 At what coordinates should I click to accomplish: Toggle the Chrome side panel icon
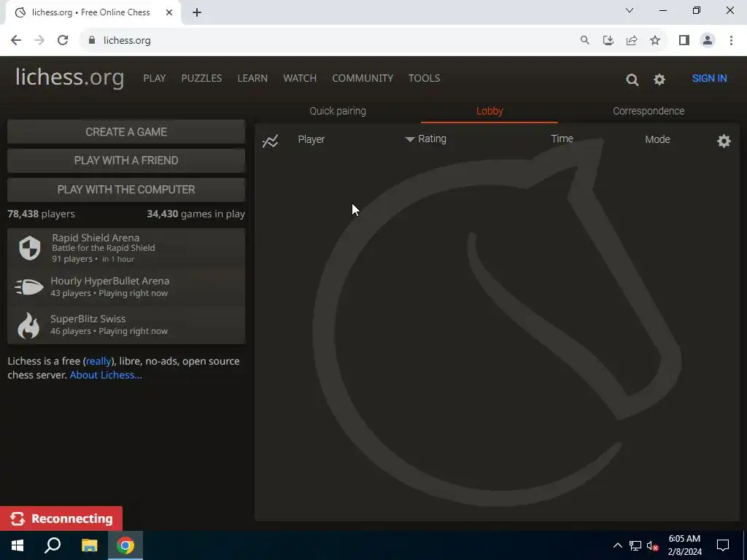tap(684, 41)
